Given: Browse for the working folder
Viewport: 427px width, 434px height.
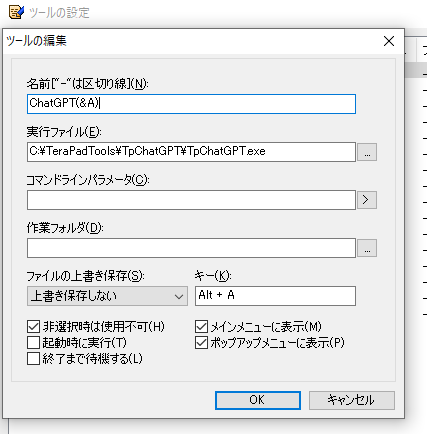Looking at the screenshot, I should [367, 248].
